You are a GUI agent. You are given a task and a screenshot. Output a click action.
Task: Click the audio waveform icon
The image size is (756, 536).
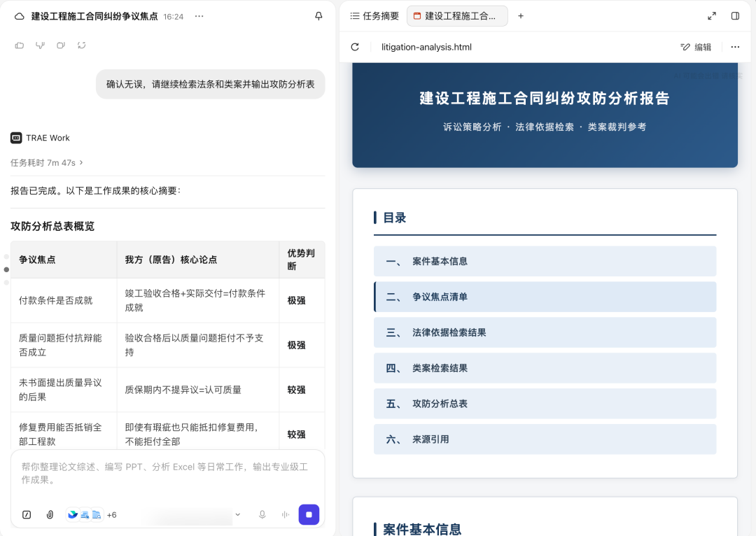click(x=286, y=515)
